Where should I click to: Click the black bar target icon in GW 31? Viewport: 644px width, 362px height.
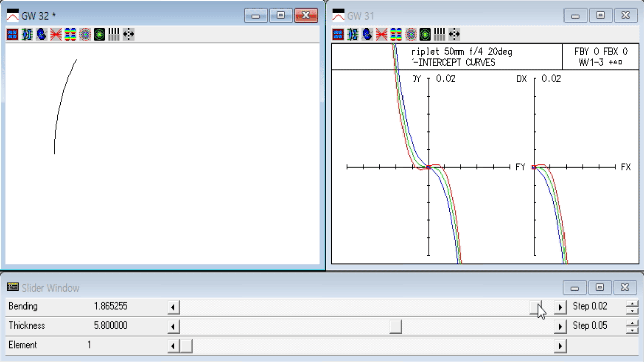coord(440,34)
